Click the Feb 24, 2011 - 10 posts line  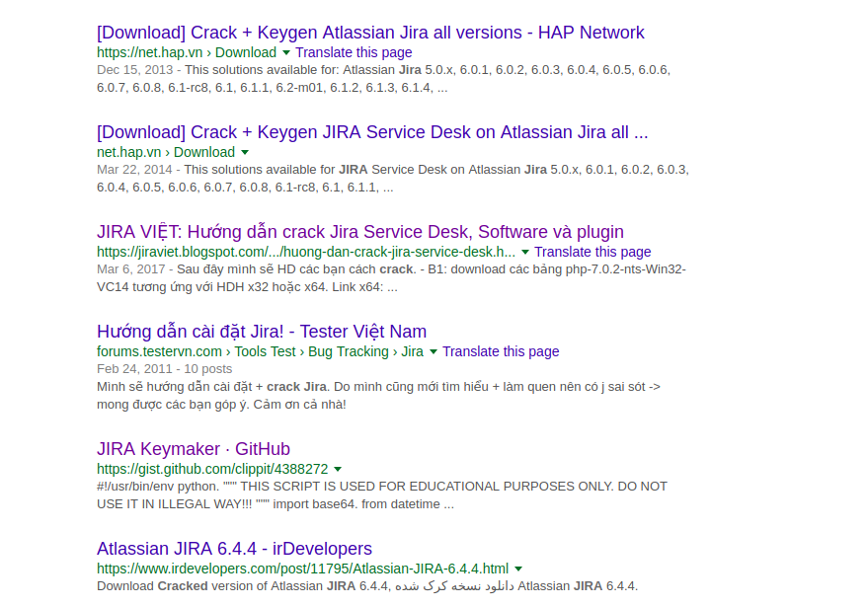pos(164,369)
